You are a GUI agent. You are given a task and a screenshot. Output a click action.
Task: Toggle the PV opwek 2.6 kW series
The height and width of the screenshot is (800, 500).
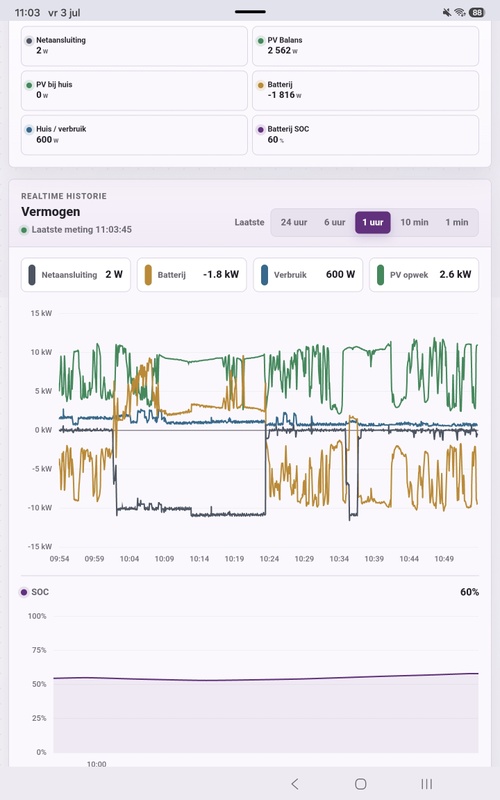click(424, 274)
